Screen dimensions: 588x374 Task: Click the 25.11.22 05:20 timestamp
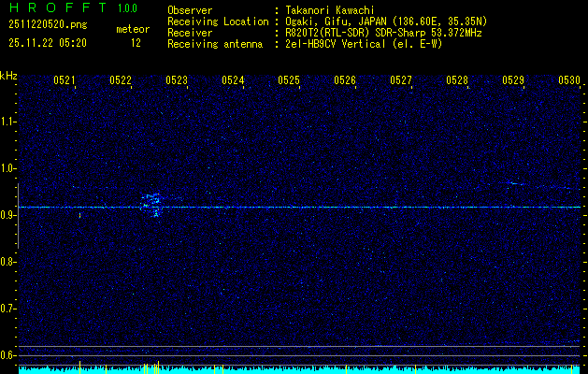pyautogui.click(x=48, y=43)
